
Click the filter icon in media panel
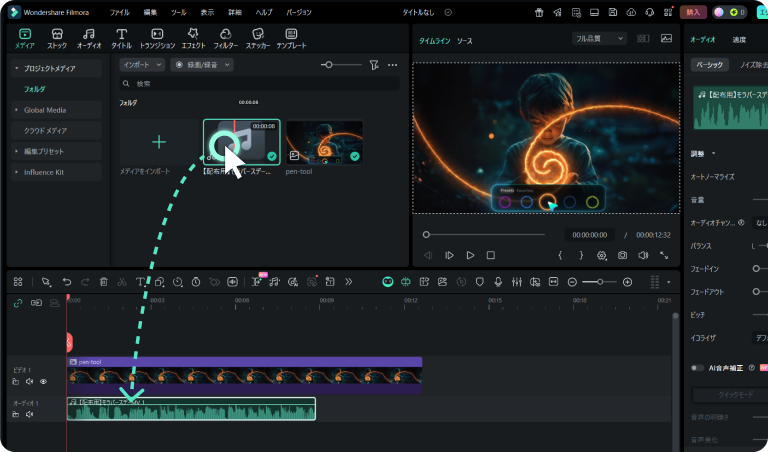[373, 64]
